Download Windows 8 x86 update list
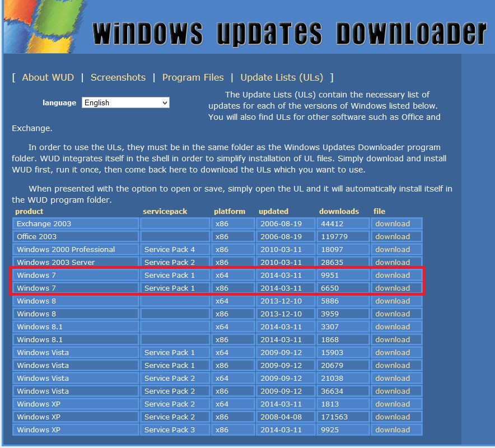Image resolution: width=495 pixels, height=448 pixels. pyautogui.click(x=393, y=314)
